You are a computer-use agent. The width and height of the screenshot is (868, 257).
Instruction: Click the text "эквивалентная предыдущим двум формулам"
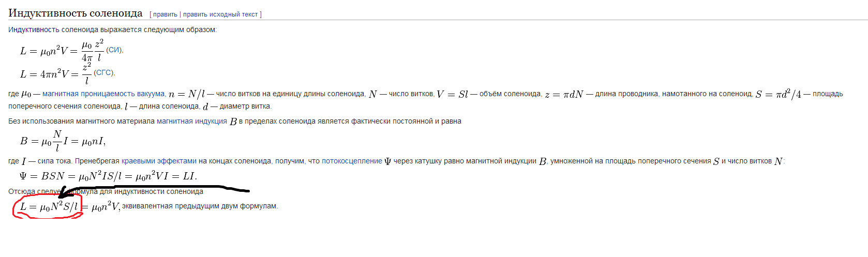pyautogui.click(x=200, y=206)
